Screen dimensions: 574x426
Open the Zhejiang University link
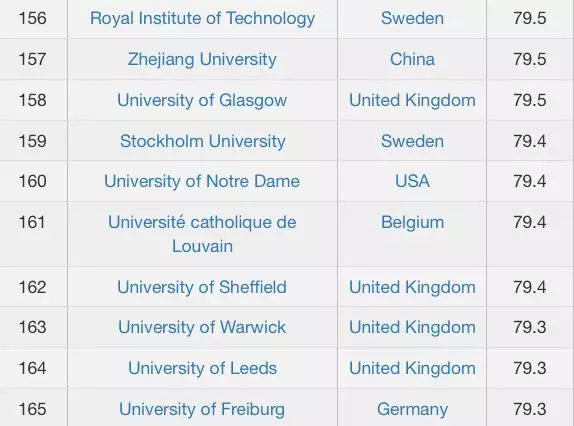pyautogui.click(x=202, y=60)
